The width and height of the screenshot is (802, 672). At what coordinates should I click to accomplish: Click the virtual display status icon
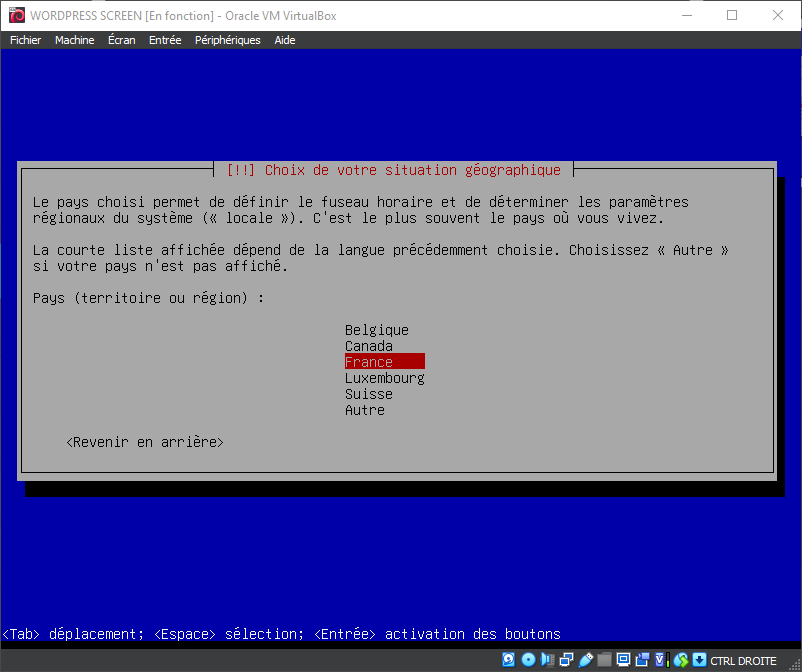(623, 660)
